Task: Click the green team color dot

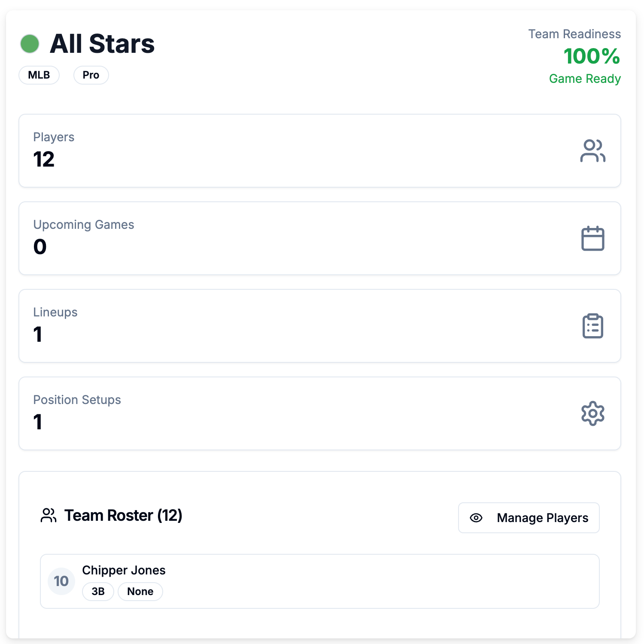Action: (x=30, y=44)
